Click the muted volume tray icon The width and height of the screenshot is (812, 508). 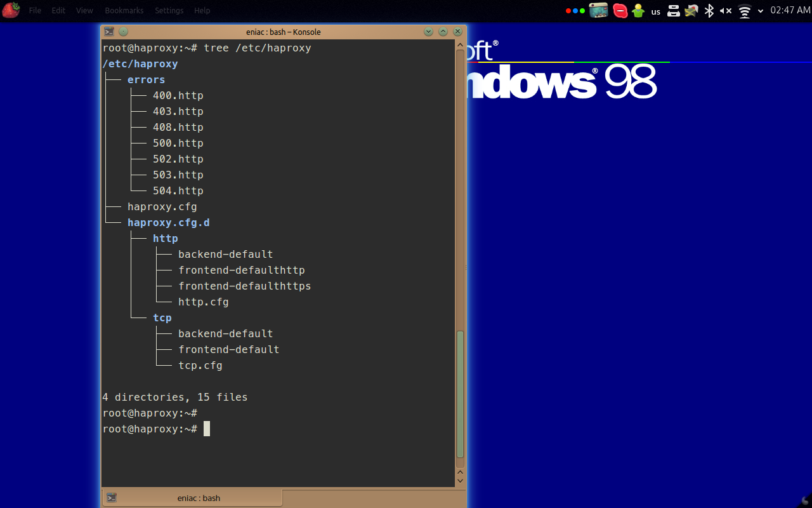coord(726,11)
